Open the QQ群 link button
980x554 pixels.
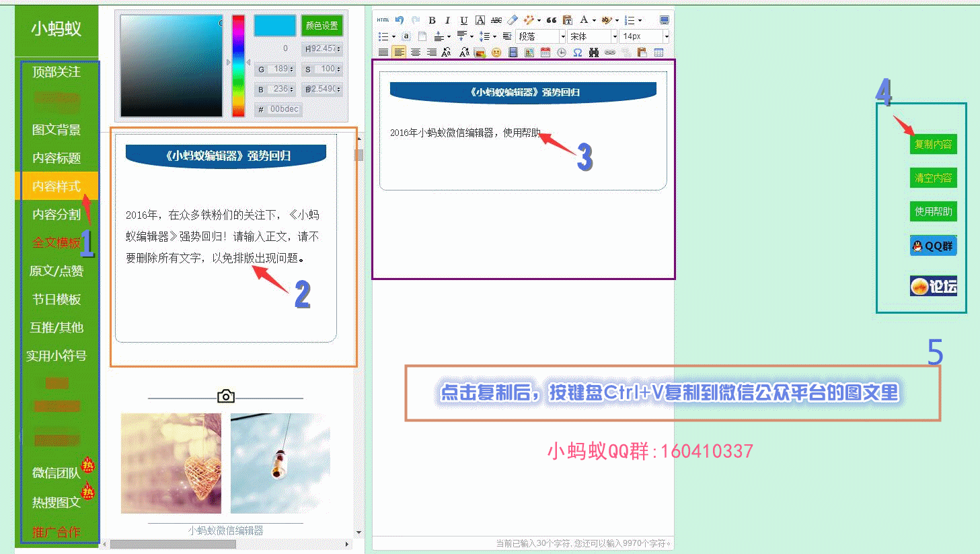pos(933,246)
